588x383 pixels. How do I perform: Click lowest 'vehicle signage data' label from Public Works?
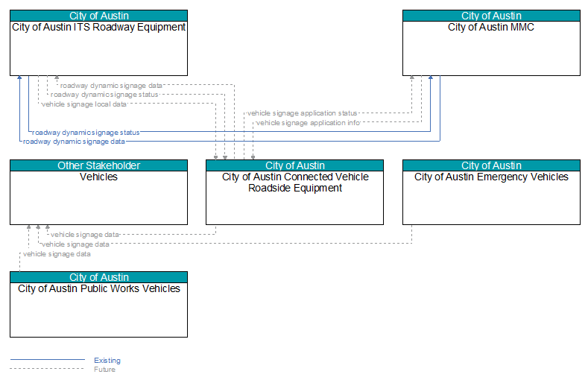pos(57,254)
